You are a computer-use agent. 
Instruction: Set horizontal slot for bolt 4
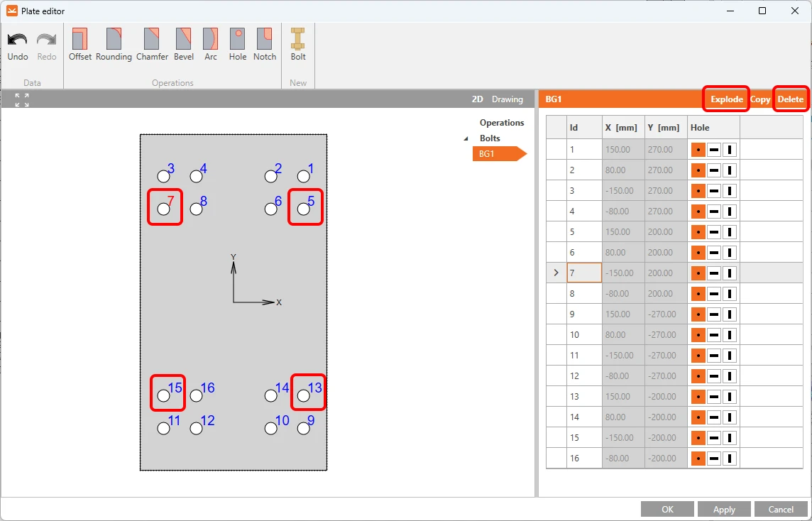tap(713, 212)
